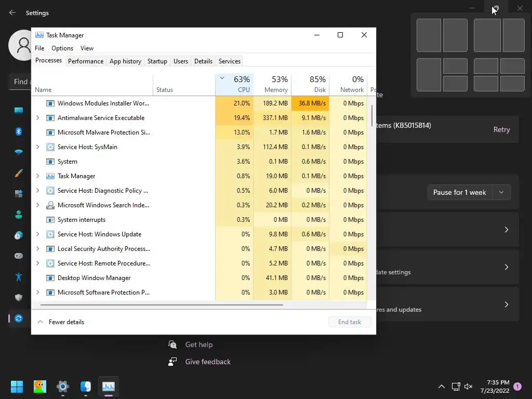Image resolution: width=532 pixels, height=399 pixels.
Task: Open the File menu in Task Manager
Action: pos(39,48)
